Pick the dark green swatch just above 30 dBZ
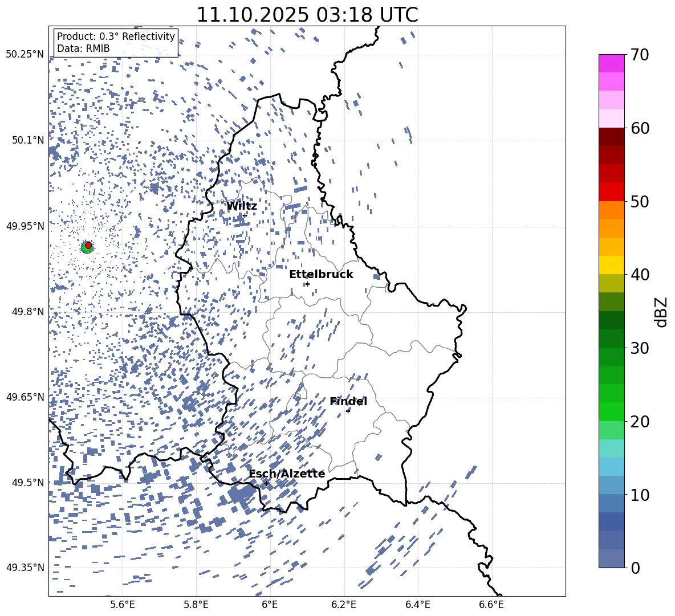675x616 pixels. point(611,338)
